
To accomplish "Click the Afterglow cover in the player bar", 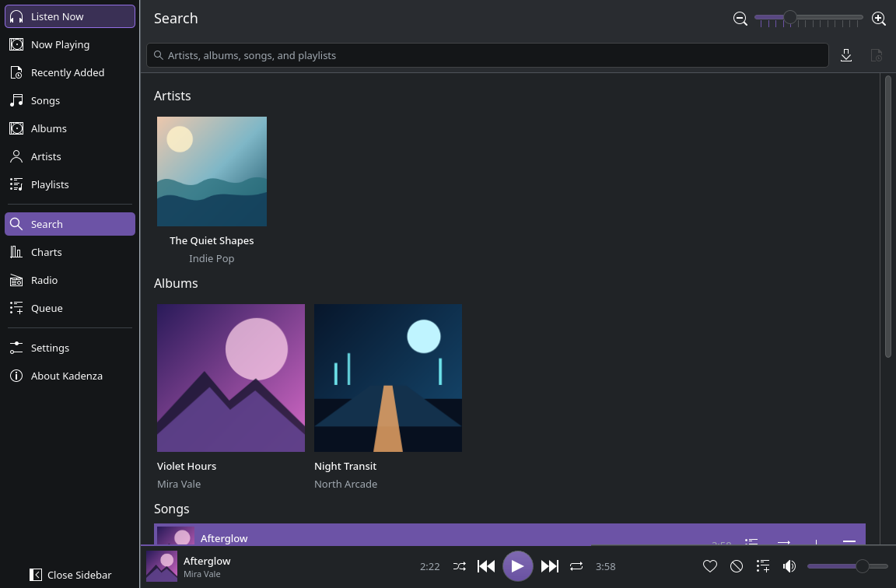I will pyautogui.click(x=162, y=566).
